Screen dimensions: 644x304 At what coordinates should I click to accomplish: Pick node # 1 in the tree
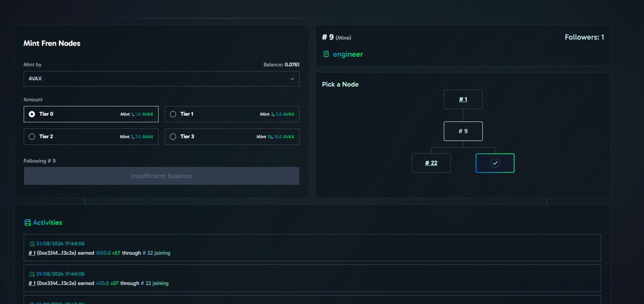pyautogui.click(x=463, y=100)
